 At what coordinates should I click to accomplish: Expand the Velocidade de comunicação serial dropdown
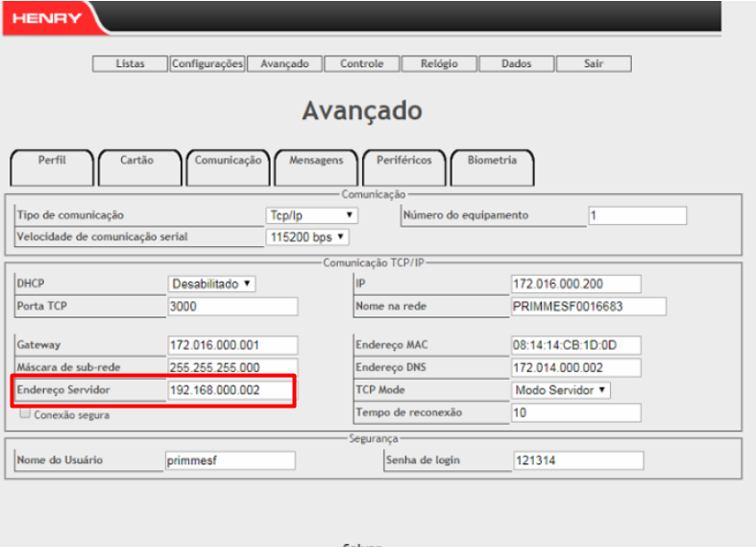point(307,236)
